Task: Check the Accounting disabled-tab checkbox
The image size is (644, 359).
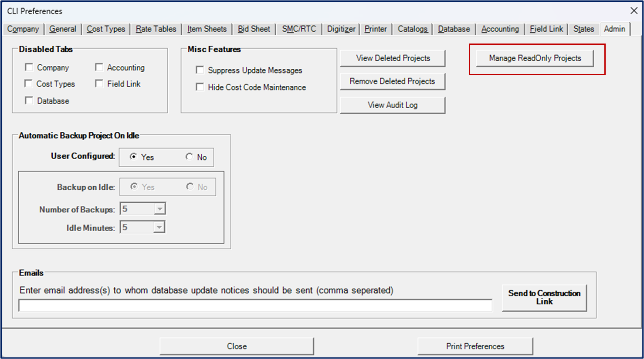Action: tap(99, 67)
